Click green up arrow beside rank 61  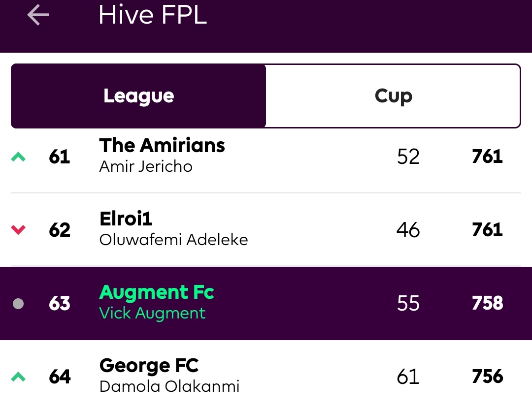(18, 157)
